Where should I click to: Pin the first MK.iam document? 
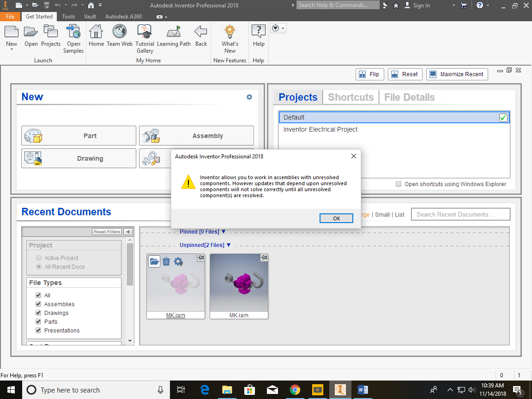(201, 258)
